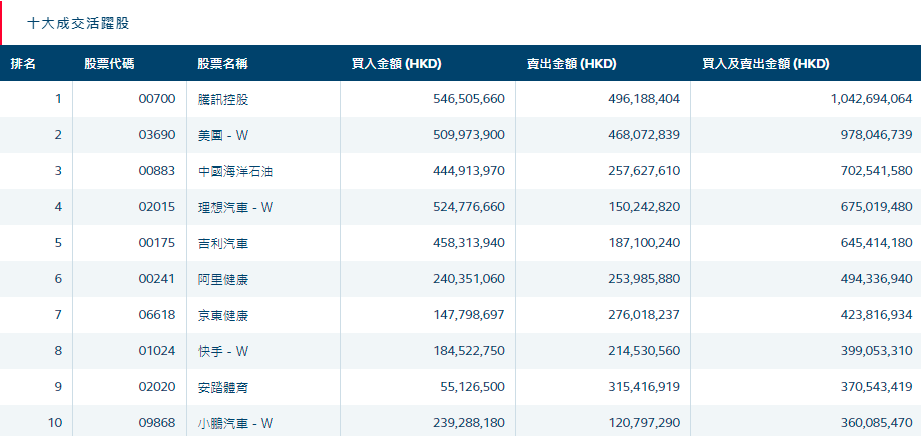Screen dimensions: 921x436
Task: Click buy amount 55,126,500
Action: coord(472,387)
